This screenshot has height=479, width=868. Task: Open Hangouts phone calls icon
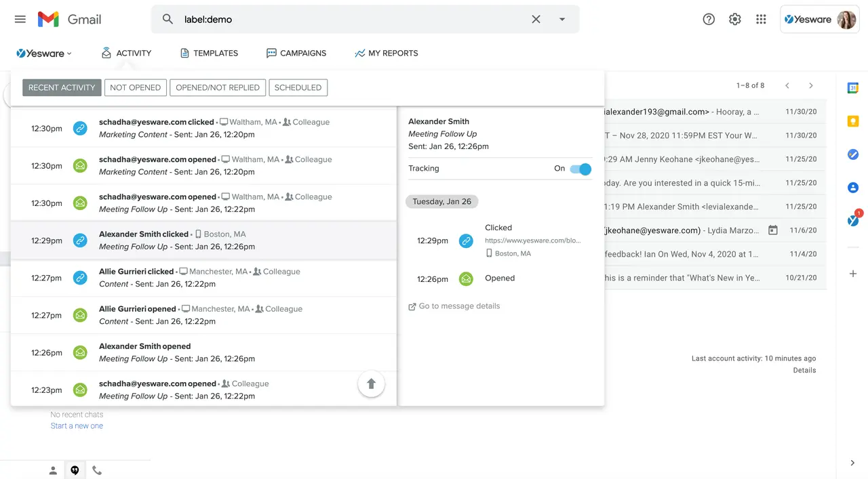pos(97,470)
